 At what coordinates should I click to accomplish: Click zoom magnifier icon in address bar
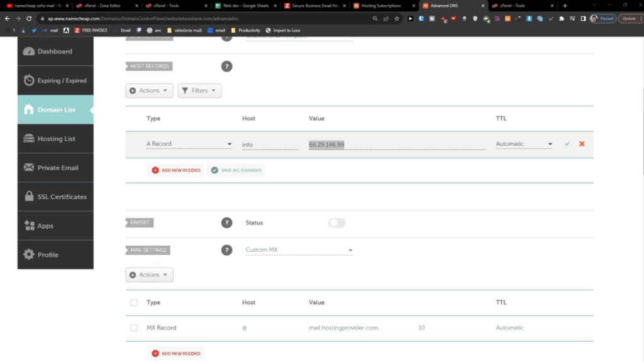tap(375, 18)
